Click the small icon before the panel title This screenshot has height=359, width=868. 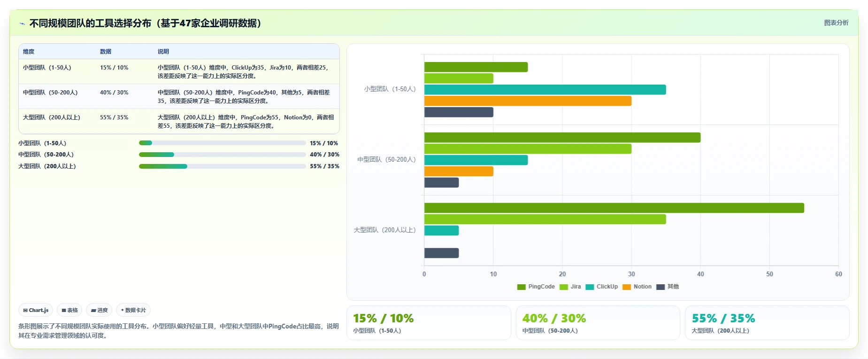pyautogui.click(x=22, y=23)
